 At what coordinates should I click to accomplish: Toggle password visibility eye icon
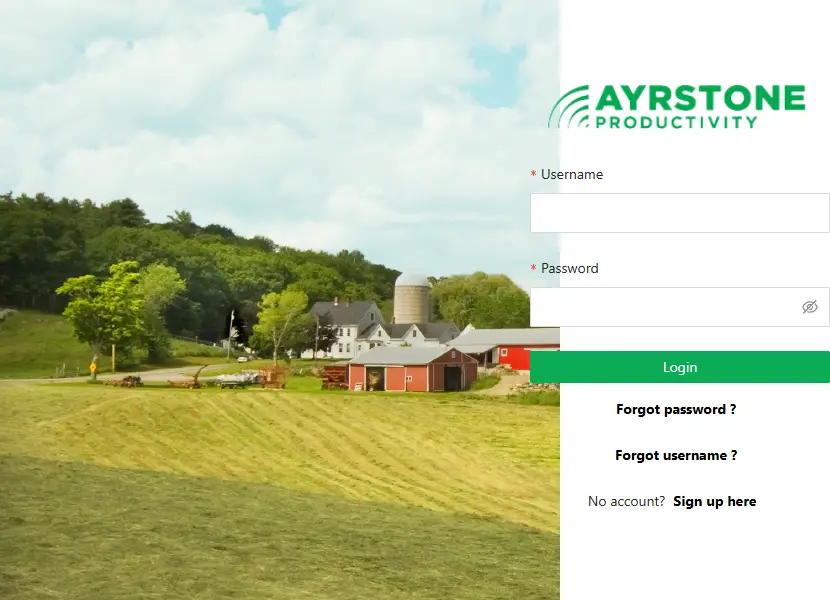[x=809, y=307]
